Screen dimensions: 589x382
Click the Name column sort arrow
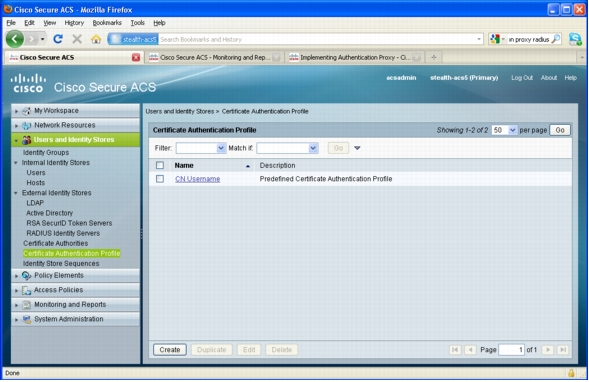coord(248,166)
